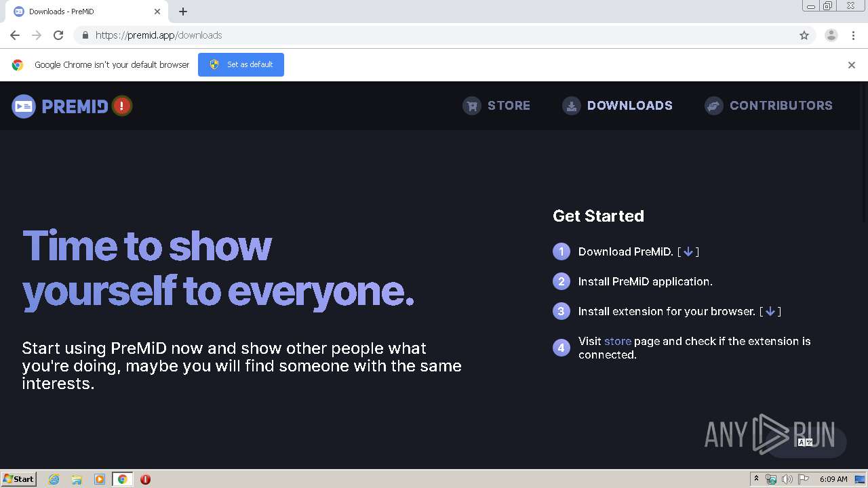Reload the current page
The height and width of the screenshot is (488, 868).
tap(58, 35)
